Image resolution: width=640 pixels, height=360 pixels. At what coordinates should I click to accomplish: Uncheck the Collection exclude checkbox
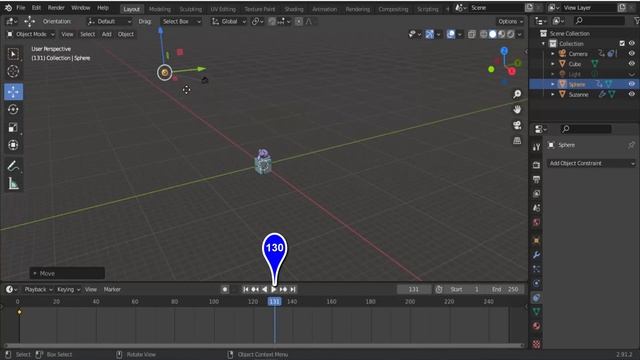tap(622, 43)
